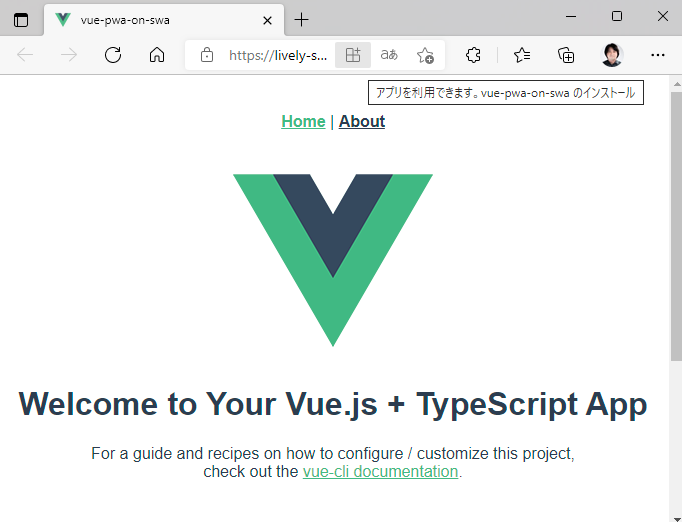This screenshot has height=522, width=682.
Task: Open the vertical tabs panel icon
Action: (x=21, y=20)
